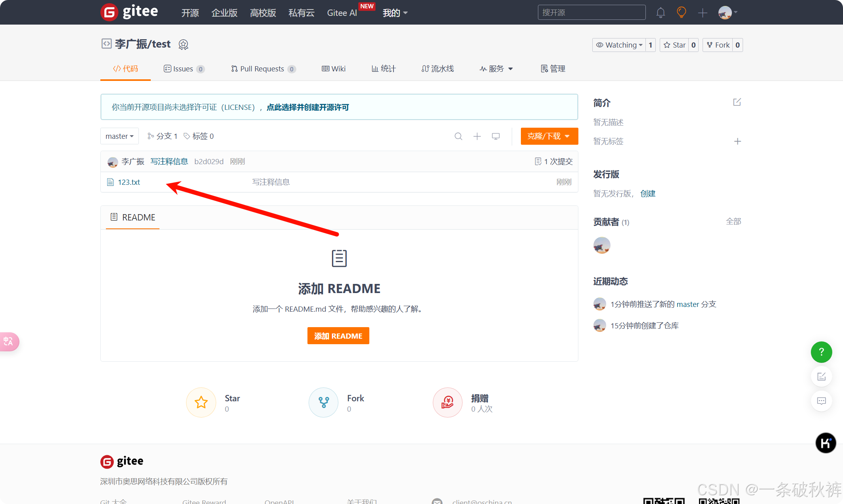Click the 捐赠 donate circle icon
Screen dimensions: 843x504
pyautogui.click(x=447, y=402)
